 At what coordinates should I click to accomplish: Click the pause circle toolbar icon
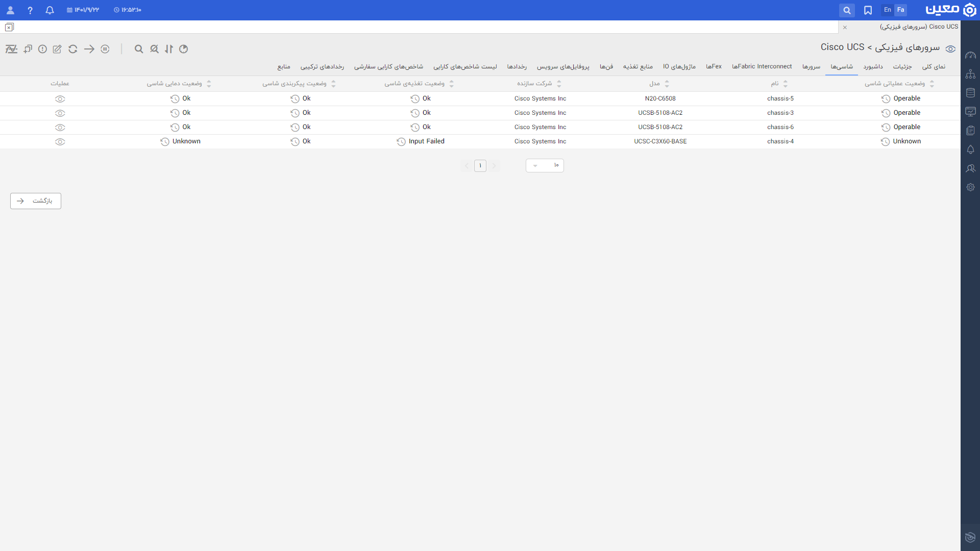tap(105, 49)
